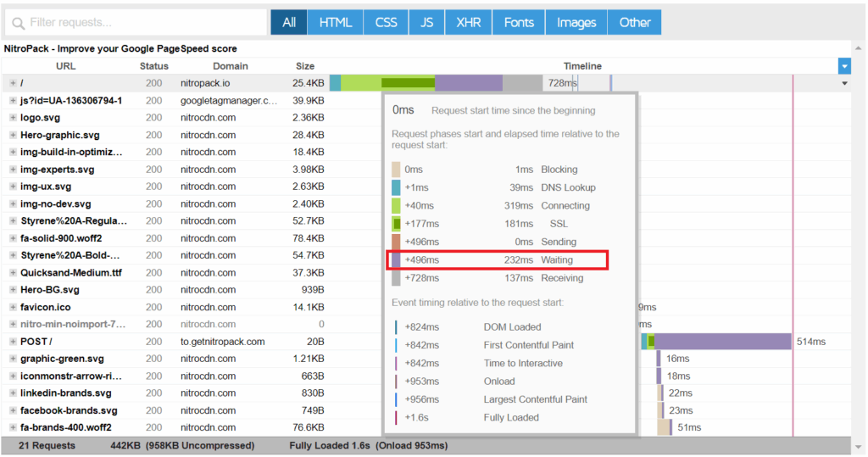
Task: Expand the Styrene%20A-Regula request row
Action: point(13,220)
